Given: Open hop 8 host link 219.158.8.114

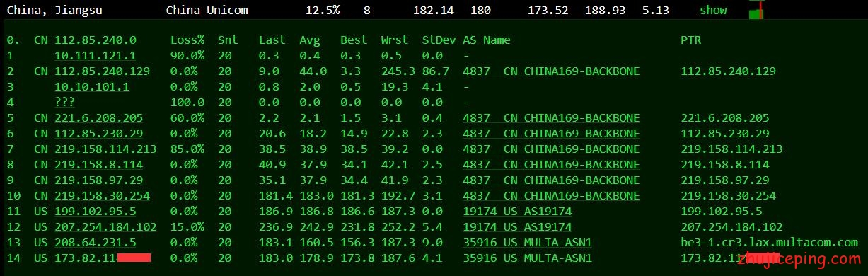Looking at the screenshot, I should (99, 165).
